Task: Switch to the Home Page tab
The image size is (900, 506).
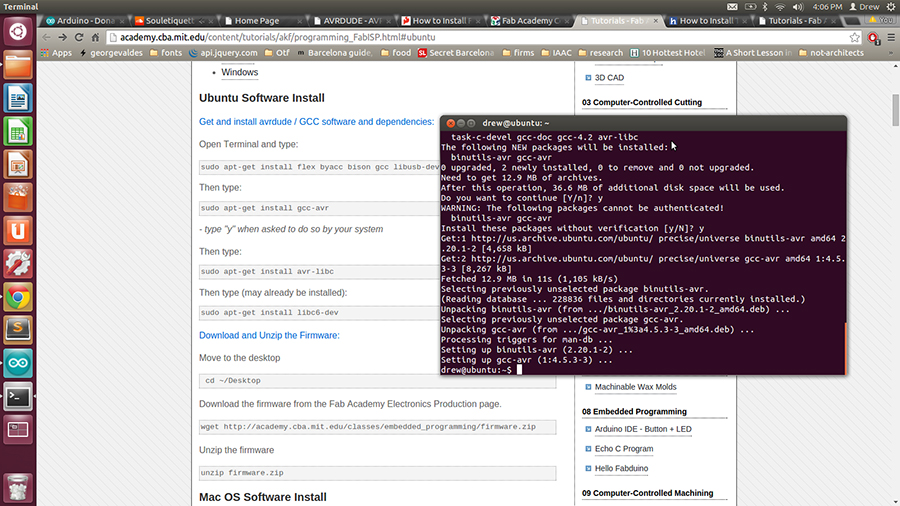Action: (262, 21)
